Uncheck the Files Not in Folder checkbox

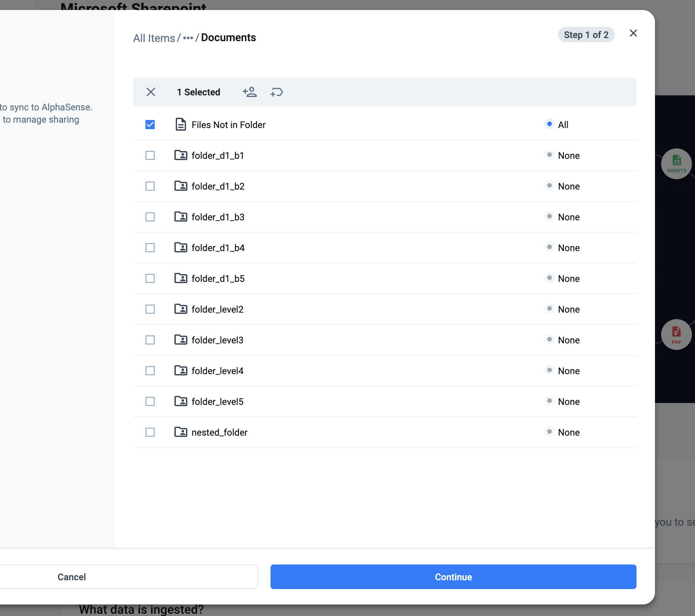(x=150, y=125)
